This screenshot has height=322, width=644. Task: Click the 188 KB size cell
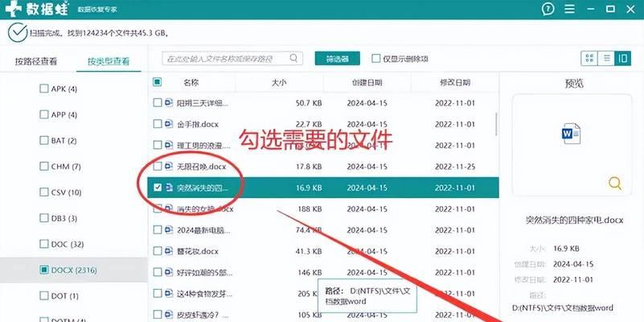(x=310, y=209)
